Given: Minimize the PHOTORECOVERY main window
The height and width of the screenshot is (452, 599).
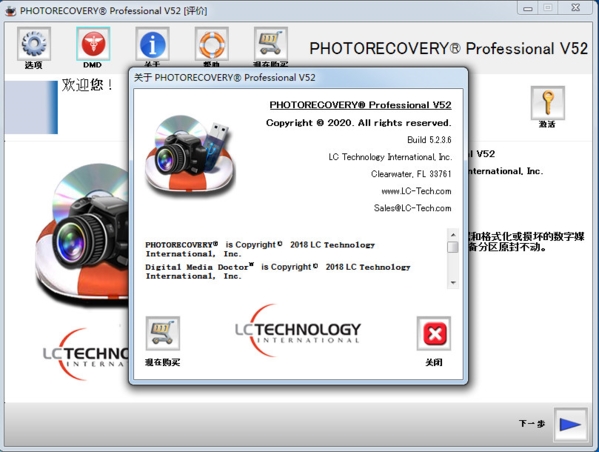Looking at the screenshot, I should tap(528, 8).
